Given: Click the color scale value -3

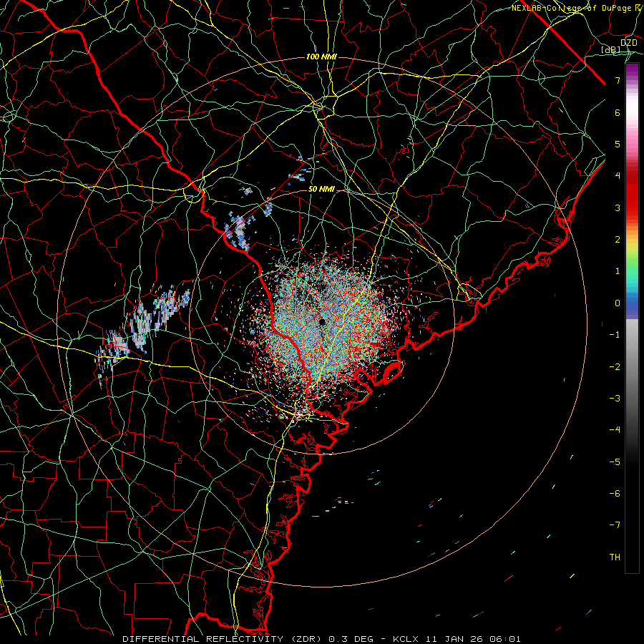Looking at the screenshot, I should pyautogui.click(x=615, y=399).
